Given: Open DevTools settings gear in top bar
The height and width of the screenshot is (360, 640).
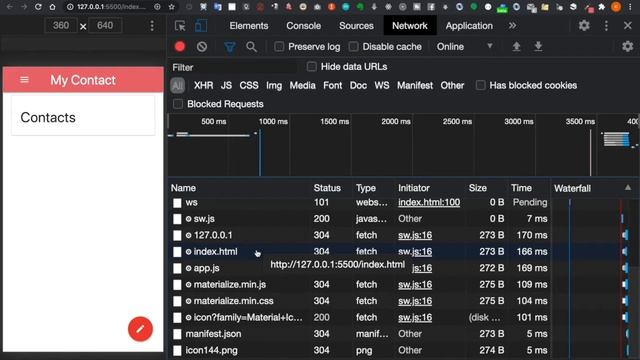Looking at the screenshot, I should (x=584, y=25).
